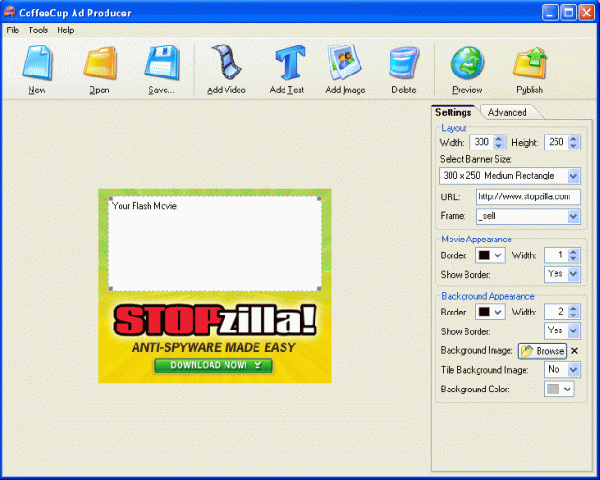Close the Ad Producer window
The width and height of the screenshot is (600, 480).
(x=587, y=13)
